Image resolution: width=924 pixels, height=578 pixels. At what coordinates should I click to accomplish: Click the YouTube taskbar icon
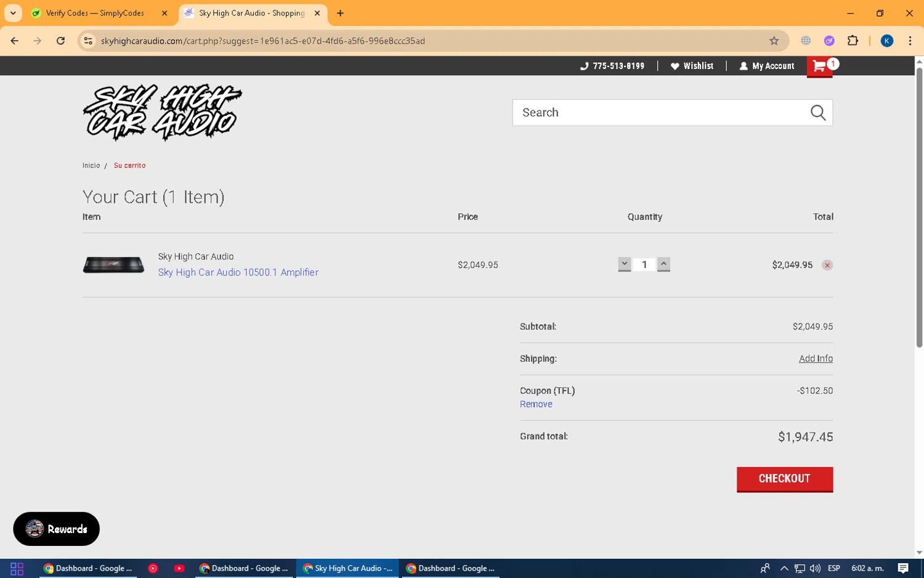point(179,568)
